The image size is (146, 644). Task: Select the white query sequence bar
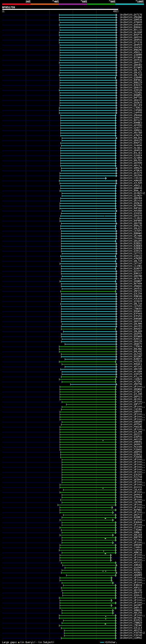(60, 10)
